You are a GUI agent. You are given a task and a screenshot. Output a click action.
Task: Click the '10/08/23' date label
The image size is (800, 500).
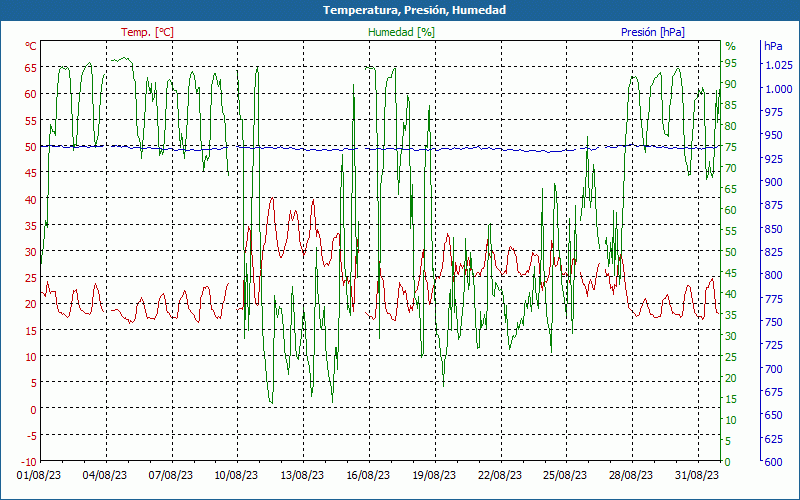[236, 475]
